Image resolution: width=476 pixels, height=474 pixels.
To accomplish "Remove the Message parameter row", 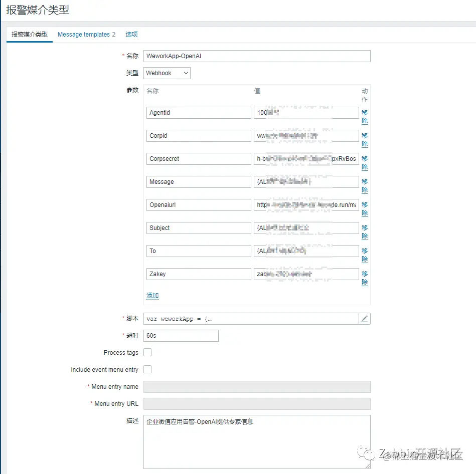I will pos(365,186).
